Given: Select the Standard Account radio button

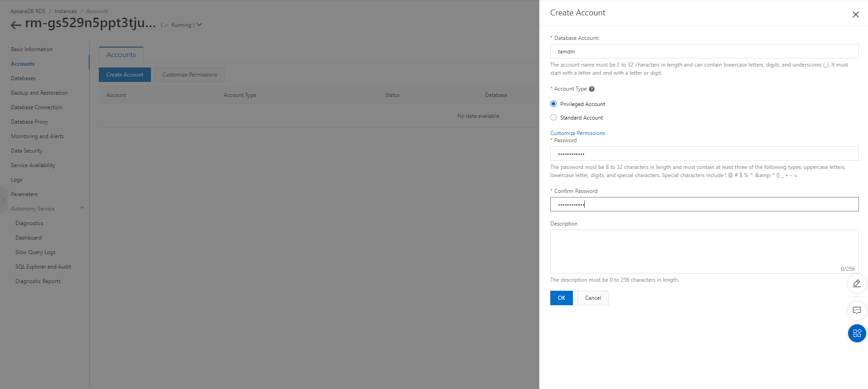Looking at the screenshot, I should [553, 118].
